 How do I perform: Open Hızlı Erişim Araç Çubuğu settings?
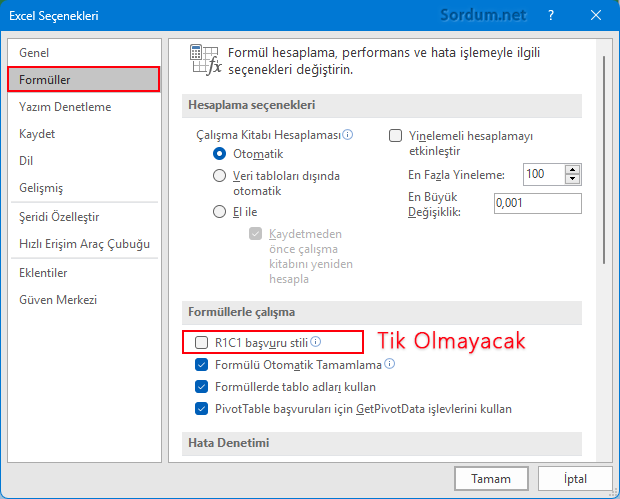pos(84,244)
